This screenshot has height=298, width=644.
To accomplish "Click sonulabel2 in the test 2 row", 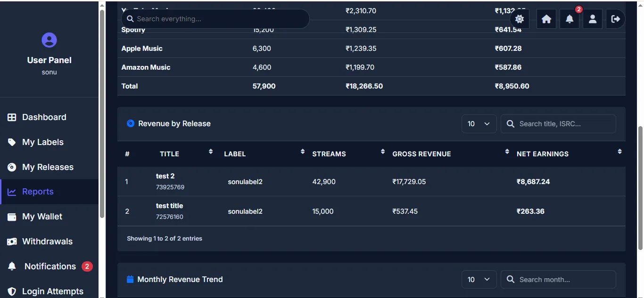I will click(x=245, y=182).
